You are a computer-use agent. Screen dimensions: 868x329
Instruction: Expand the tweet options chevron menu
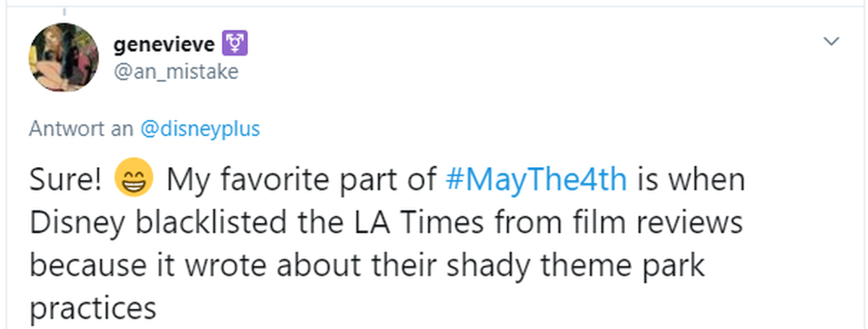[833, 41]
